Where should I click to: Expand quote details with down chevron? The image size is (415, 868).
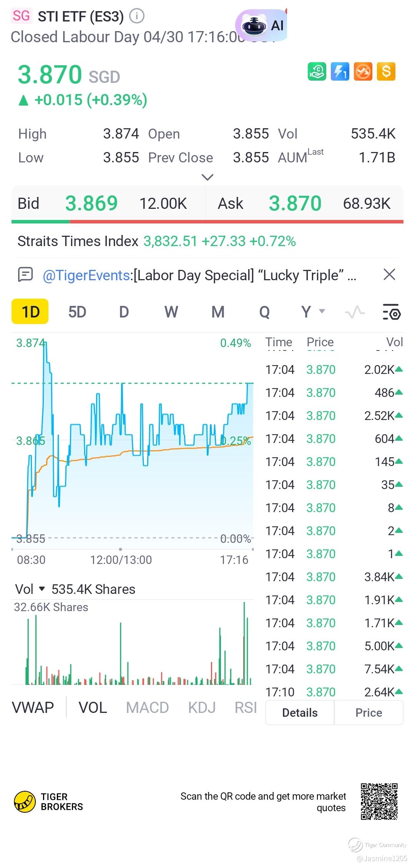[x=207, y=177]
